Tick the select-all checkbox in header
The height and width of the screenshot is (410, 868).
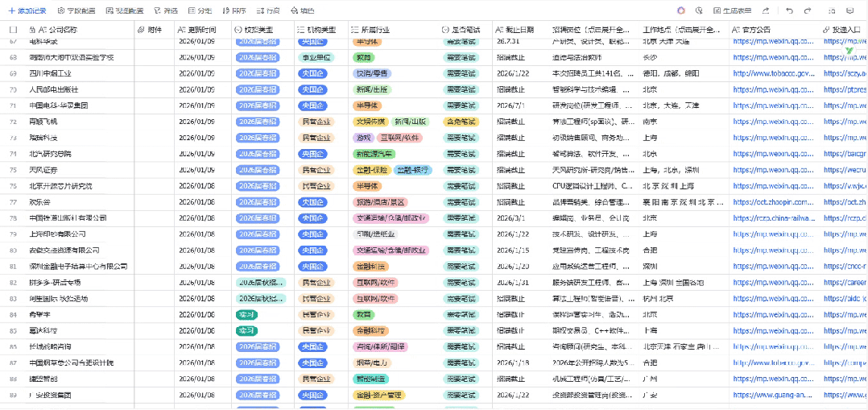pyautogui.click(x=13, y=29)
